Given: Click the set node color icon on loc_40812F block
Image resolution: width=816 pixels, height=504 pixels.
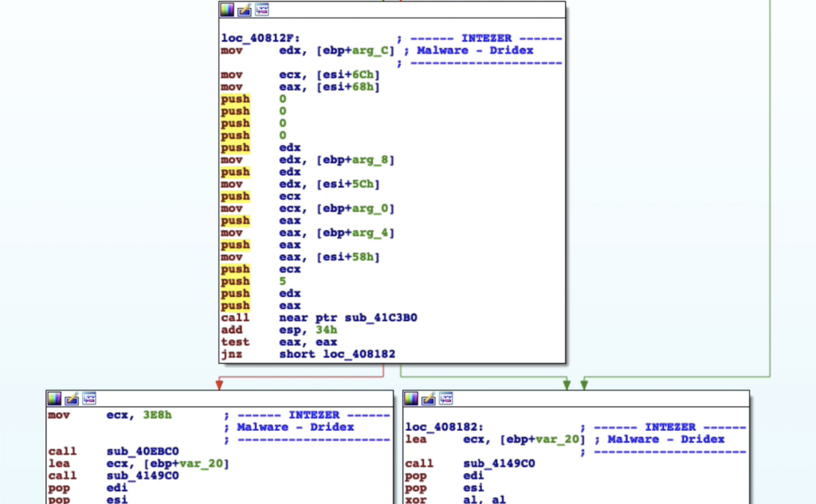Looking at the screenshot, I should (x=228, y=10).
